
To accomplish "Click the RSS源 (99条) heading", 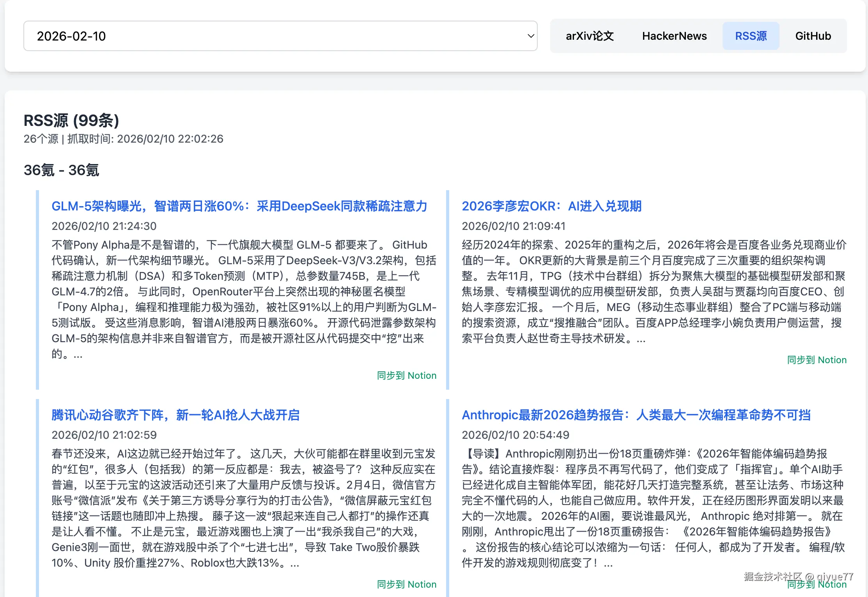I will coord(71,120).
